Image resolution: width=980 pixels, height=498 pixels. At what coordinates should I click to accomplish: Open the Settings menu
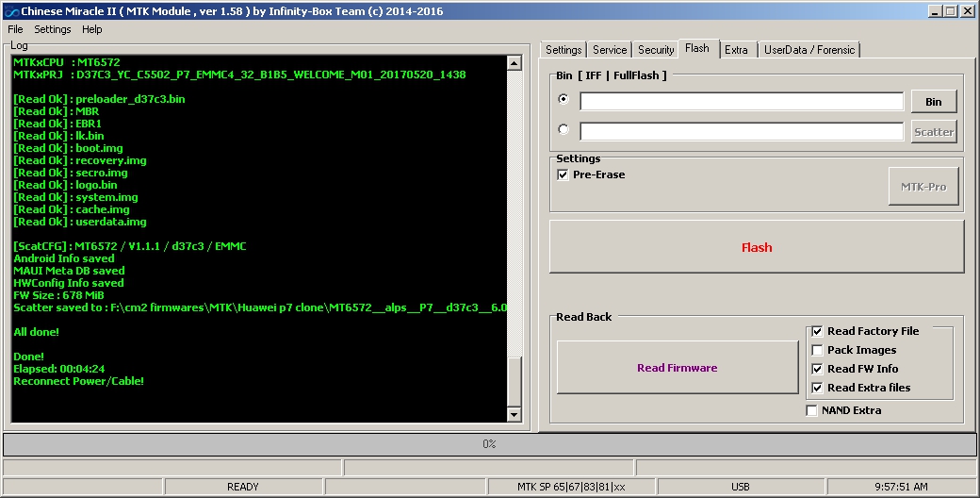(x=53, y=29)
